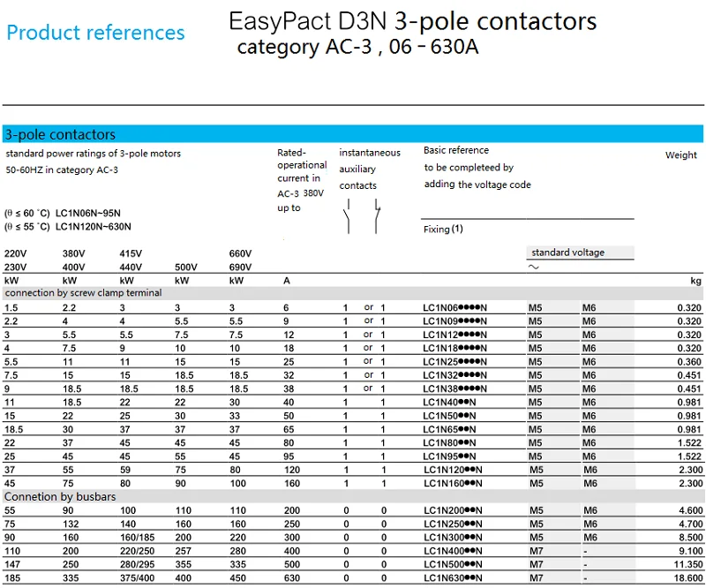This screenshot has width=706, height=588.
Task: Select reference LC1N250••N
Action: [x=453, y=524]
